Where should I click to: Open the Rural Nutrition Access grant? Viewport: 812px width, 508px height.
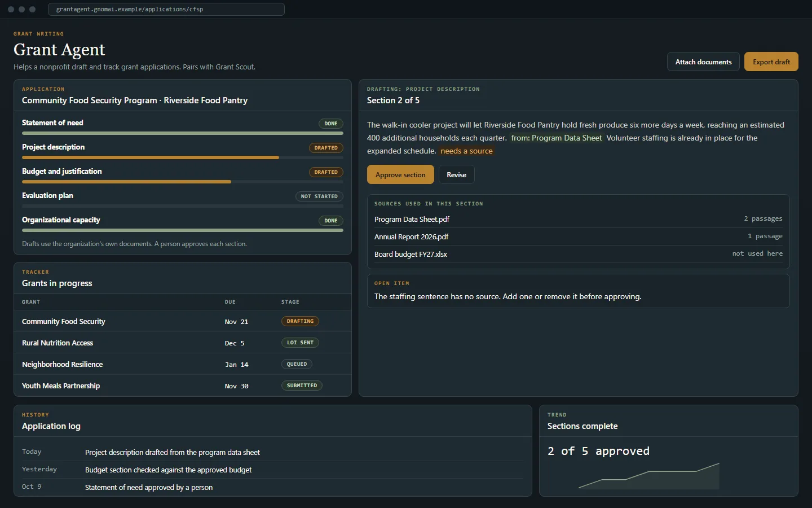tap(182, 343)
